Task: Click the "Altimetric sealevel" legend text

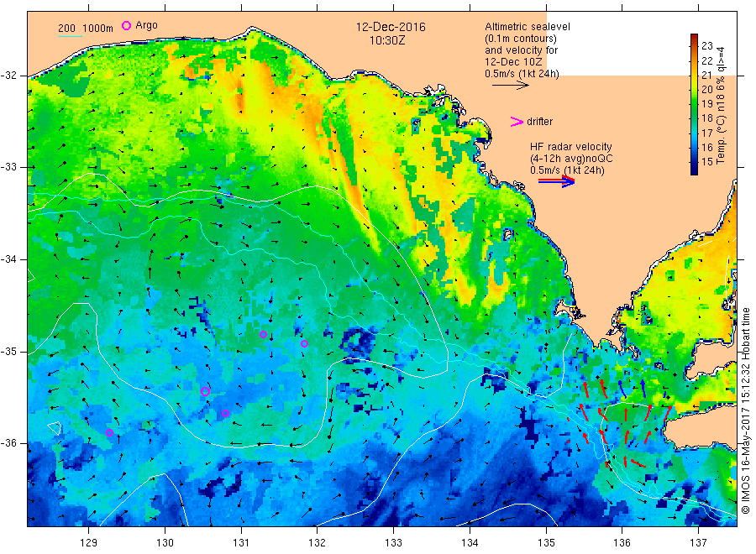Action: [527, 27]
